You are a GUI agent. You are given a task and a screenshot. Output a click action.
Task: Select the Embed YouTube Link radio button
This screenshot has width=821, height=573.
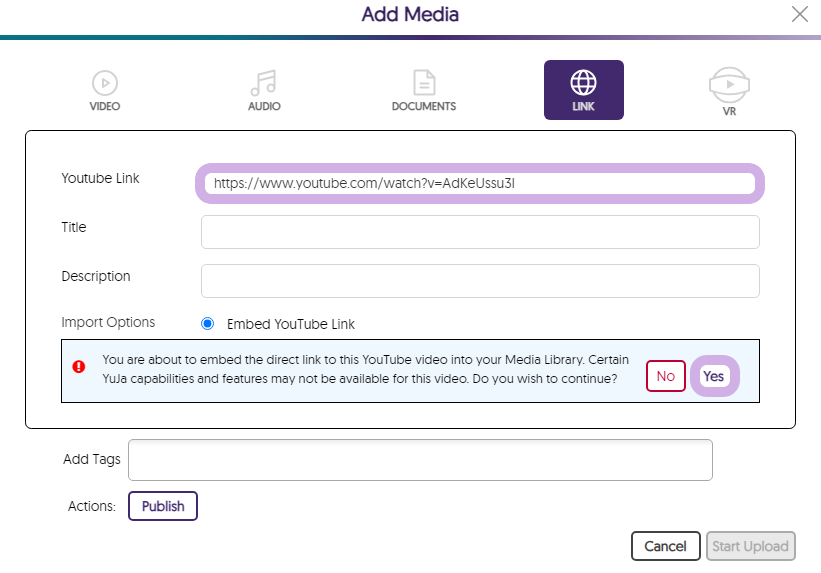click(207, 324)
